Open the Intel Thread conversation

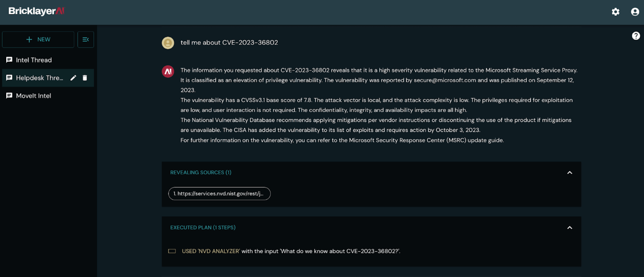(x=34, y=60)
